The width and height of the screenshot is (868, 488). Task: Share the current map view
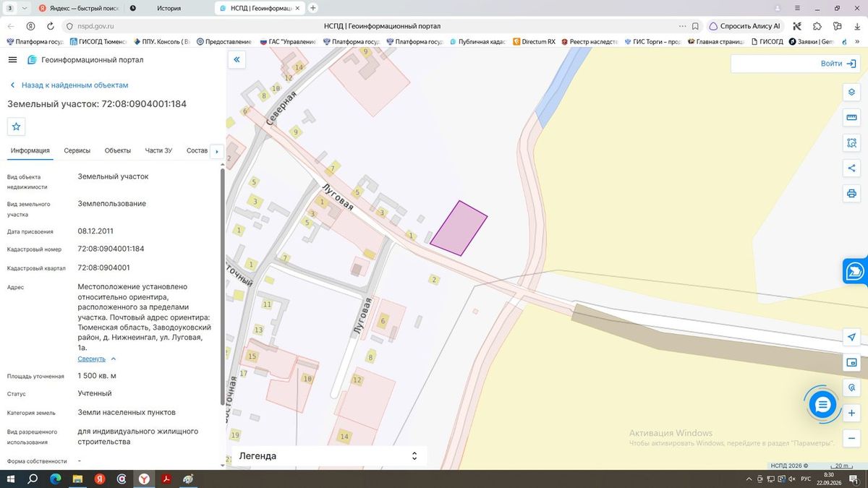click(x=851, y=168)
